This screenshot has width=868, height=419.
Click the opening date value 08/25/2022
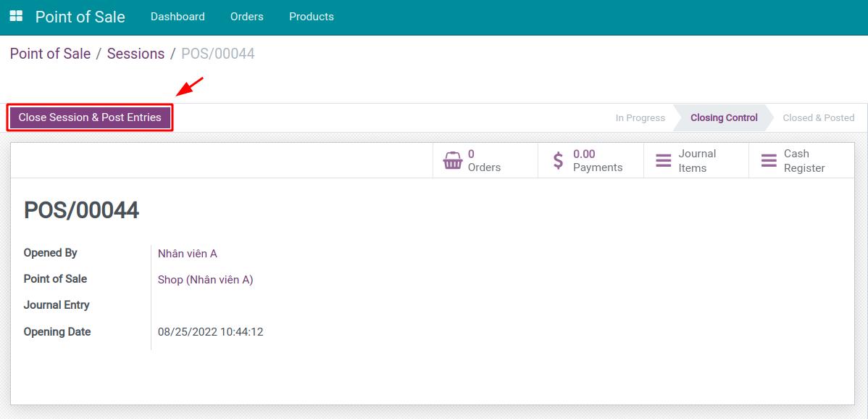coord(210,332)
